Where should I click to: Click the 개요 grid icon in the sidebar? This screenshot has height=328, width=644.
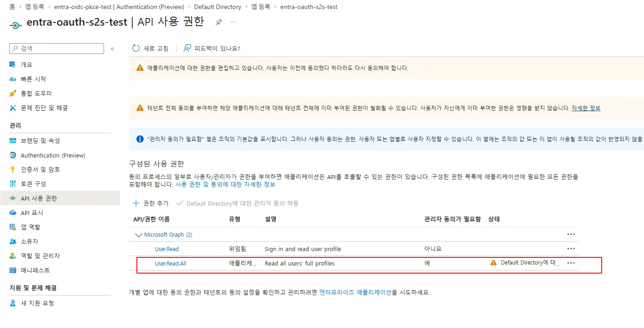pyautogui.click(x=13, y=64)
